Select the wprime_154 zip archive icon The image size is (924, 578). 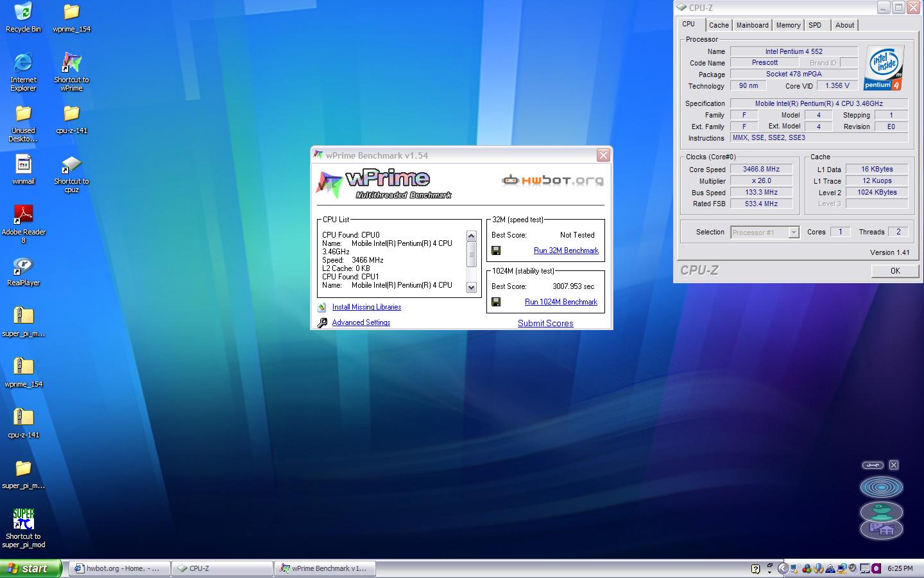point(23,372)
